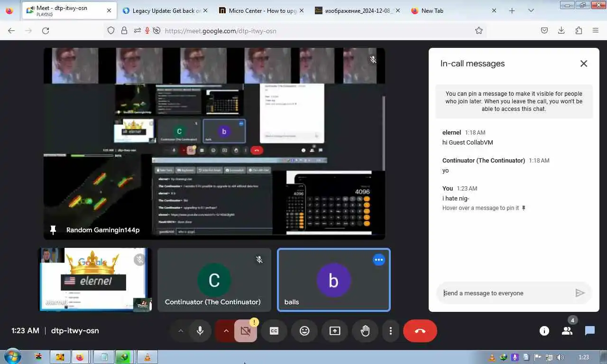This screenshot has height=364, width=607.
Task: Click the muted icon on elernel tile
Action: tap(139, 259)
